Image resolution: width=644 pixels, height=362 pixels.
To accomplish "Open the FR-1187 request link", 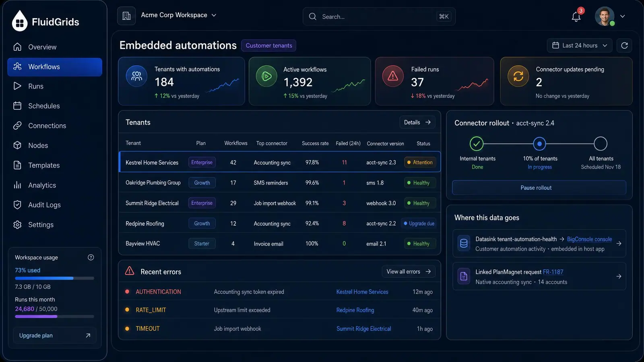I will (553, 272).
